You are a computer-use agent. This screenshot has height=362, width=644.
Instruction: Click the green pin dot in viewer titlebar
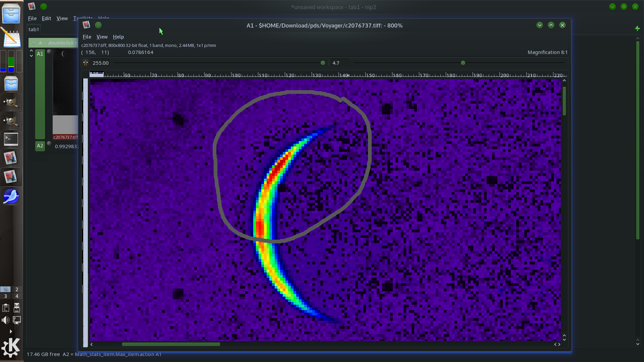pyautogui.click(x=98, y=25)
